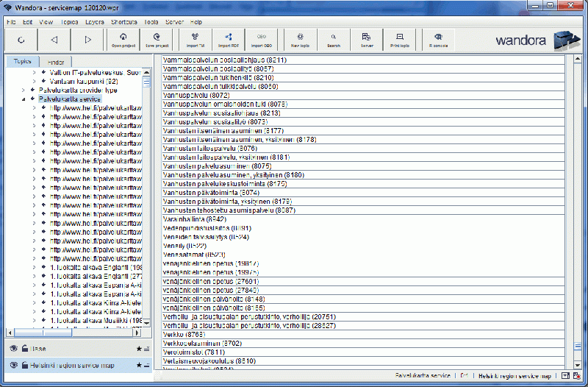Open the New topic tool
The width and height of the screenshot is (588, 387).
point(299,39)
